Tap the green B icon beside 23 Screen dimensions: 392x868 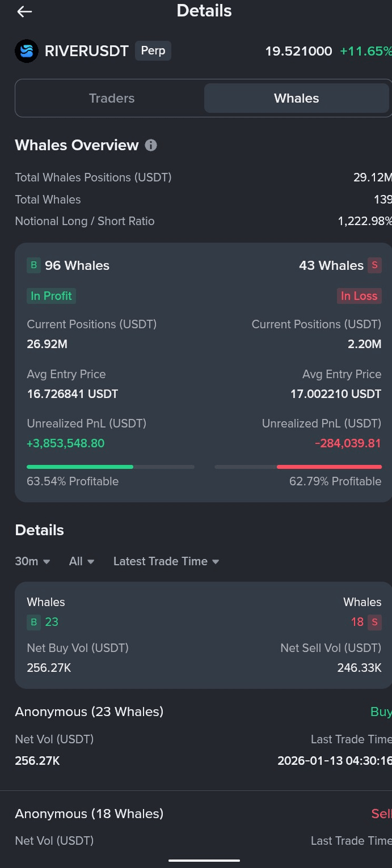click(34, 622)
